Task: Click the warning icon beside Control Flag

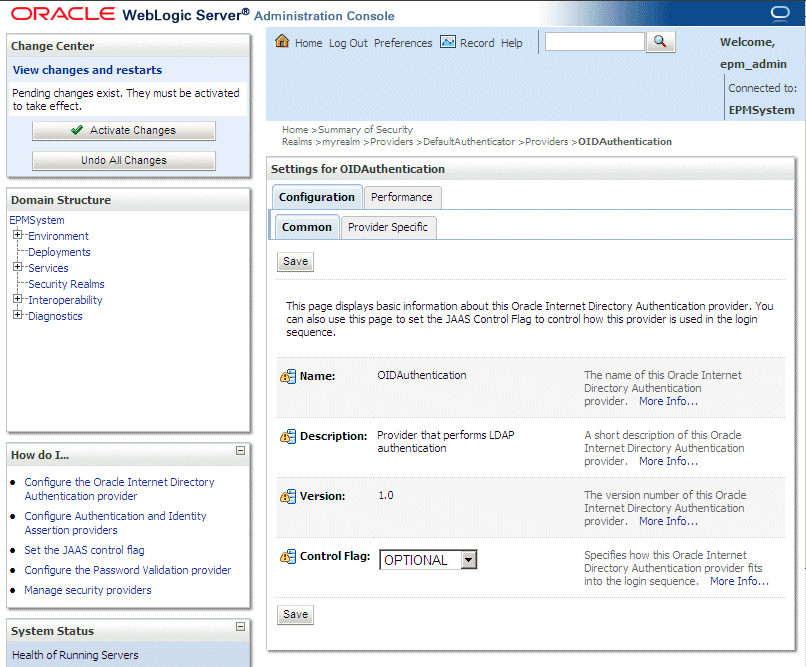Action: (x=288, y=557)
